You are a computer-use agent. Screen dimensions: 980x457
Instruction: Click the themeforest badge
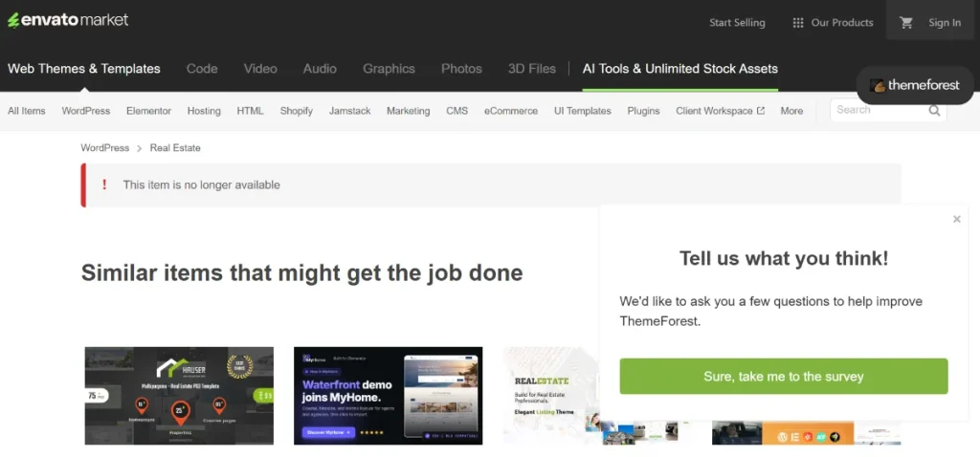[x=915, y=85]
